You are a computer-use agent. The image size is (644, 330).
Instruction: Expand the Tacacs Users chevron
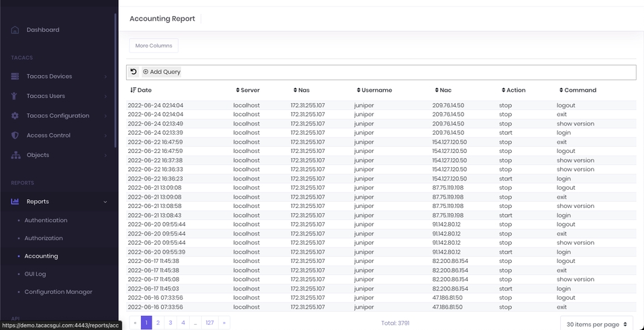coord(105,96)
